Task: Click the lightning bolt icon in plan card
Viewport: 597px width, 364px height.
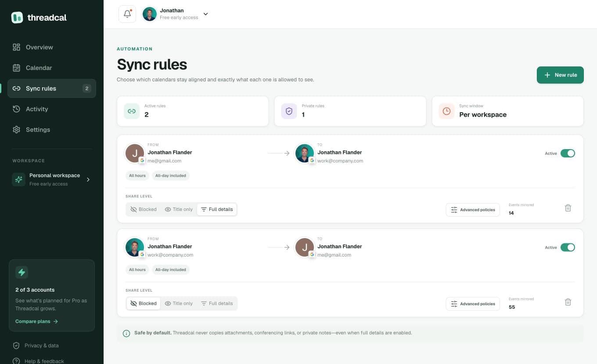Action: pyautogui.click(x=22, y=272)
